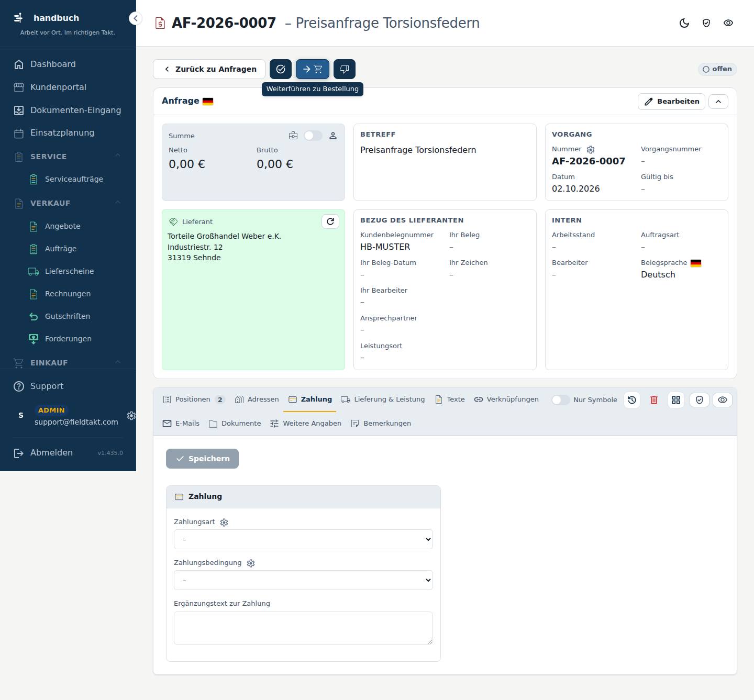Toggle the Summe business/private switch
The image size is (754, 700).
pyautogui.click(x=313, y=136)
